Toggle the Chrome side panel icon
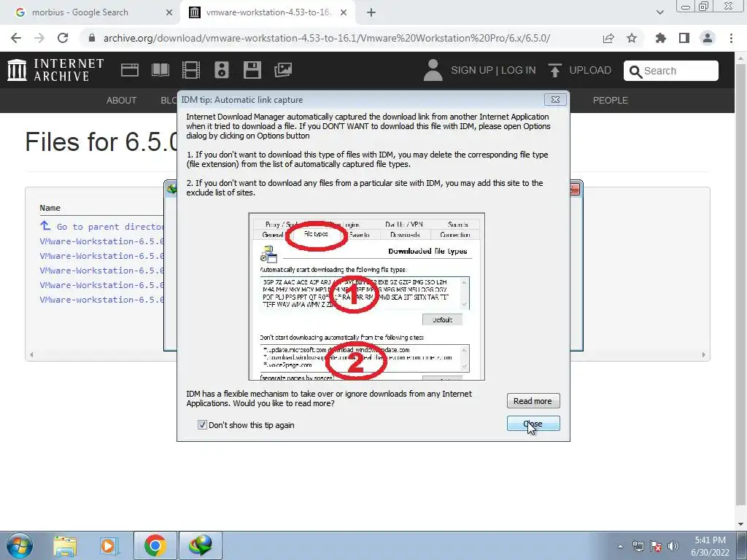747x560 pixels. point(684,38)
